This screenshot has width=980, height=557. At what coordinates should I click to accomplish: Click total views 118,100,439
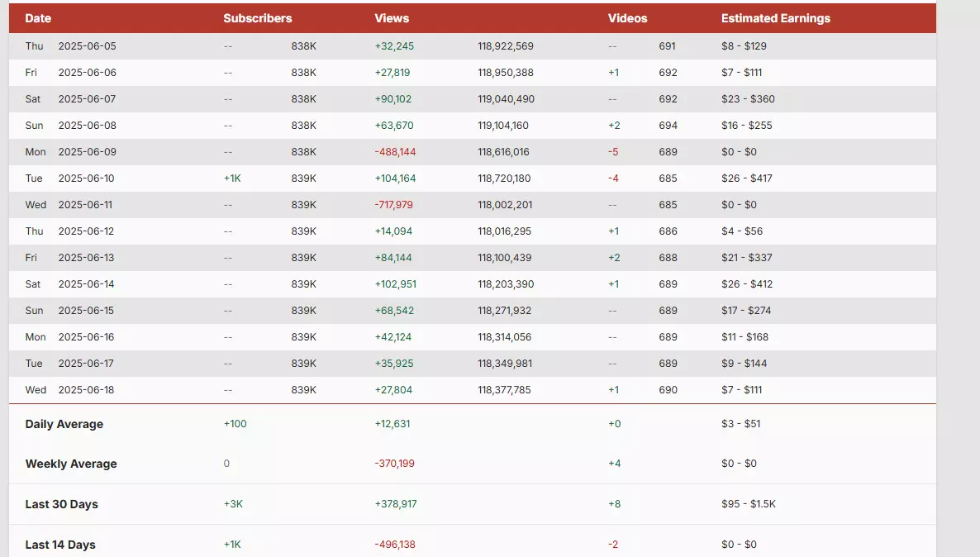504,258
